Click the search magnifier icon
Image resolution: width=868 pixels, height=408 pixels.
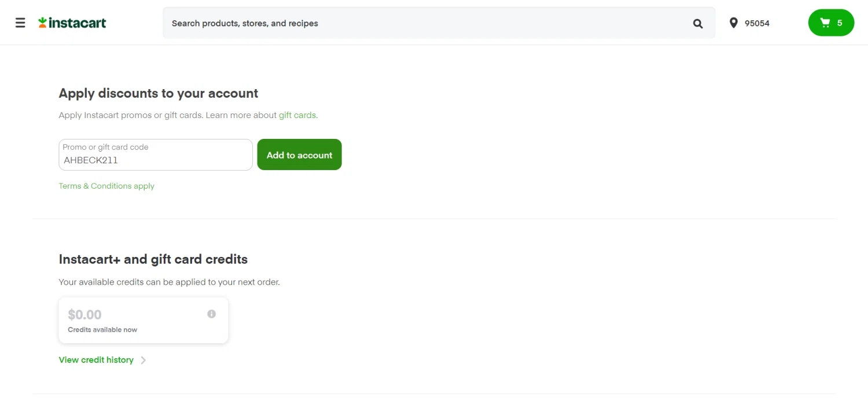click(x=698, y=24)
